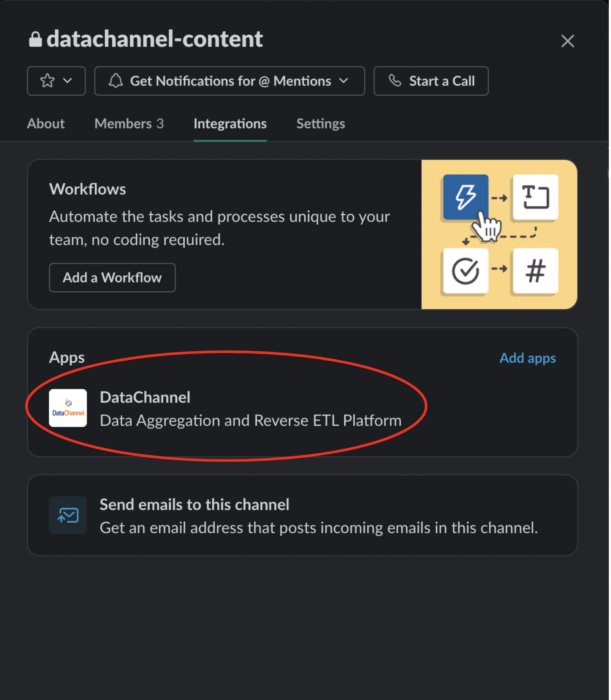Expand the star button dropdown chevron
The width and height of the screenshot is (611, 700).
67,81
